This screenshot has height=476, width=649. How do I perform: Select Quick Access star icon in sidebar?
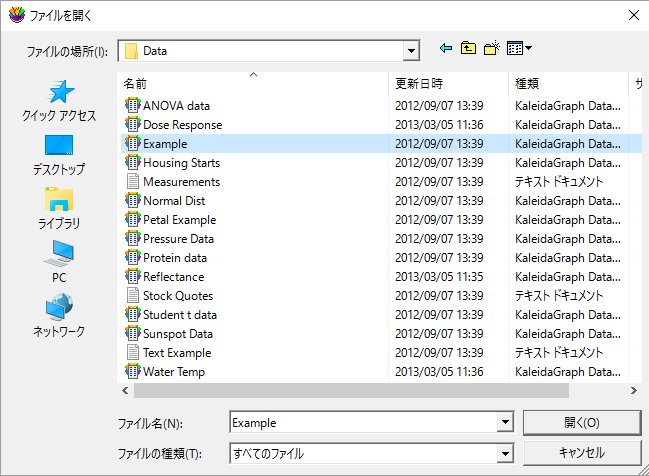[60, 92]
